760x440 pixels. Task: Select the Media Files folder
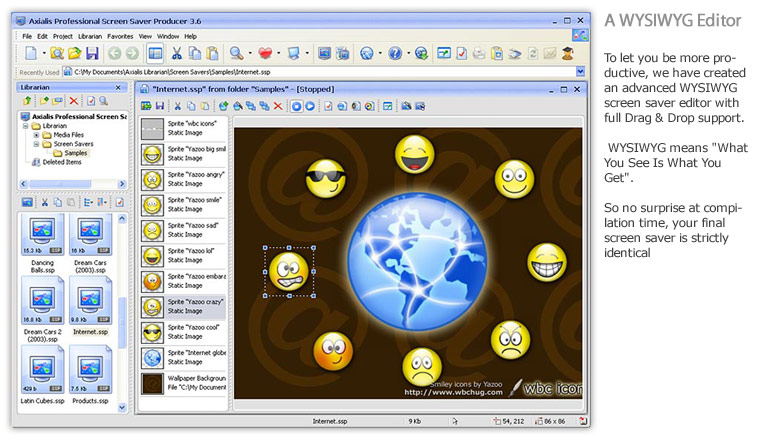coord(68,135)
